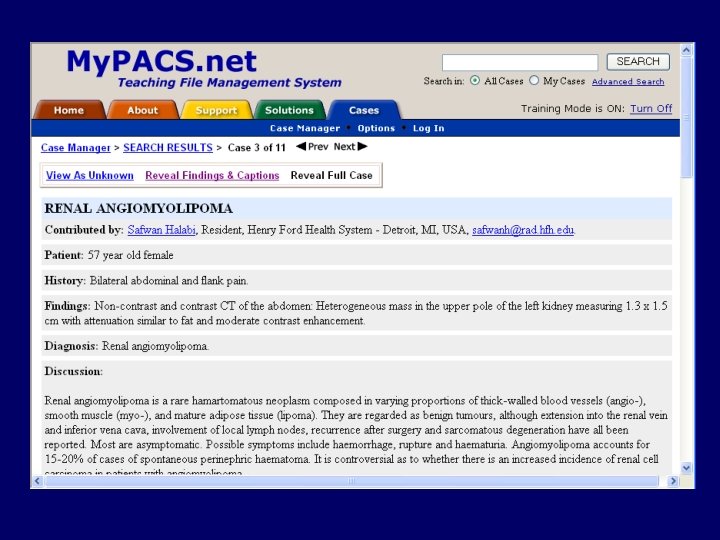Click the vertical scrollbar up arrow

pyautogui.click(x=686, y=50)
